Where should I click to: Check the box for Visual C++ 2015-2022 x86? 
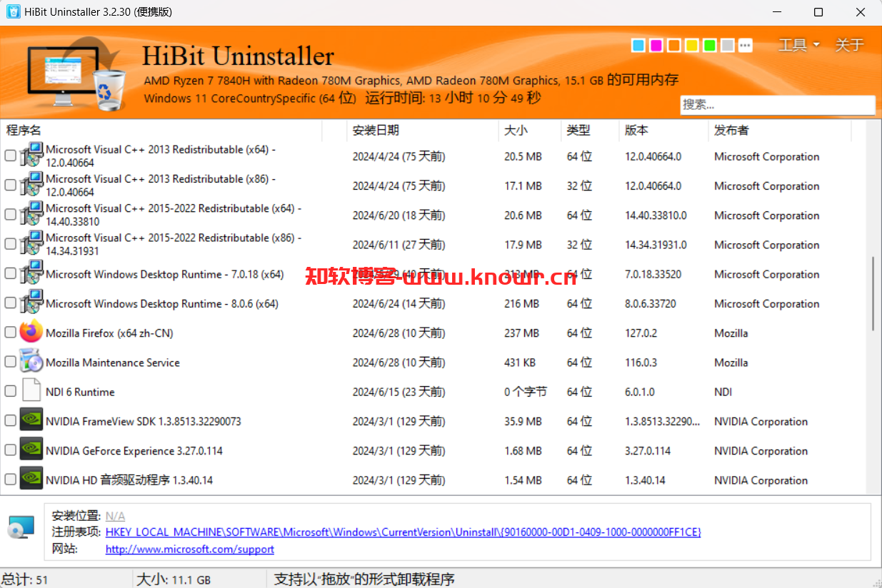pyautogui.click(x=10, y=243)
